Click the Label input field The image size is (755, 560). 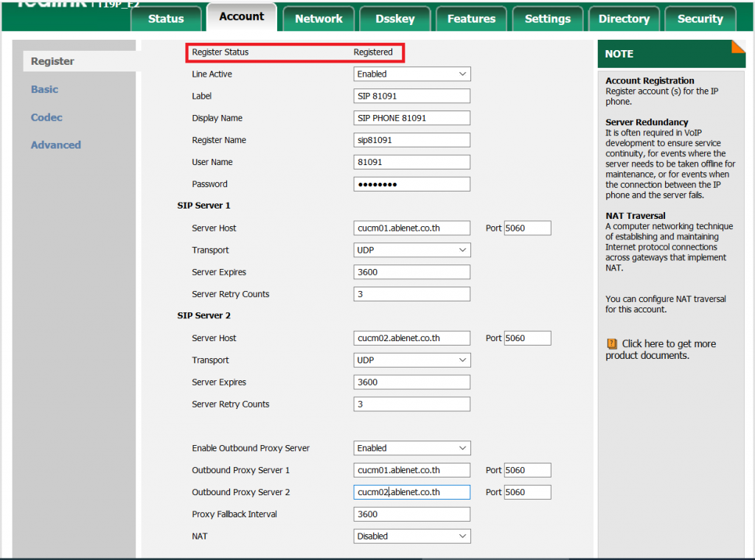tap(411, 97)
